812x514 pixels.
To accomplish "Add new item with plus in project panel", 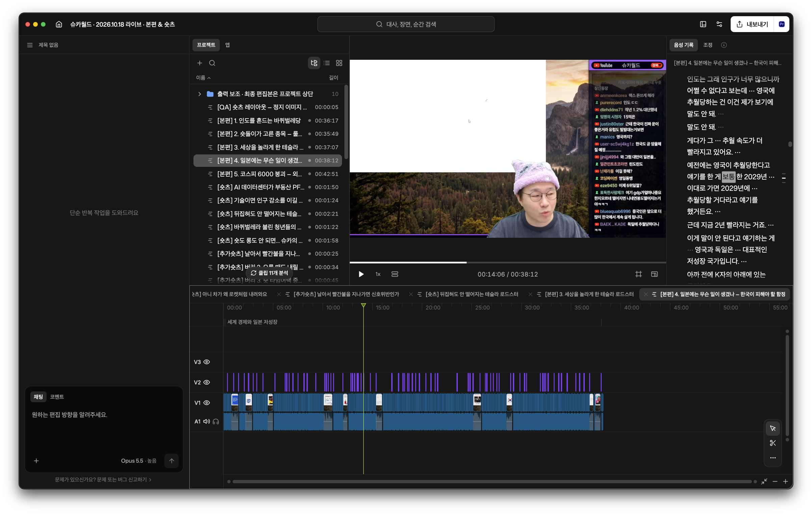I will (200, 63).
